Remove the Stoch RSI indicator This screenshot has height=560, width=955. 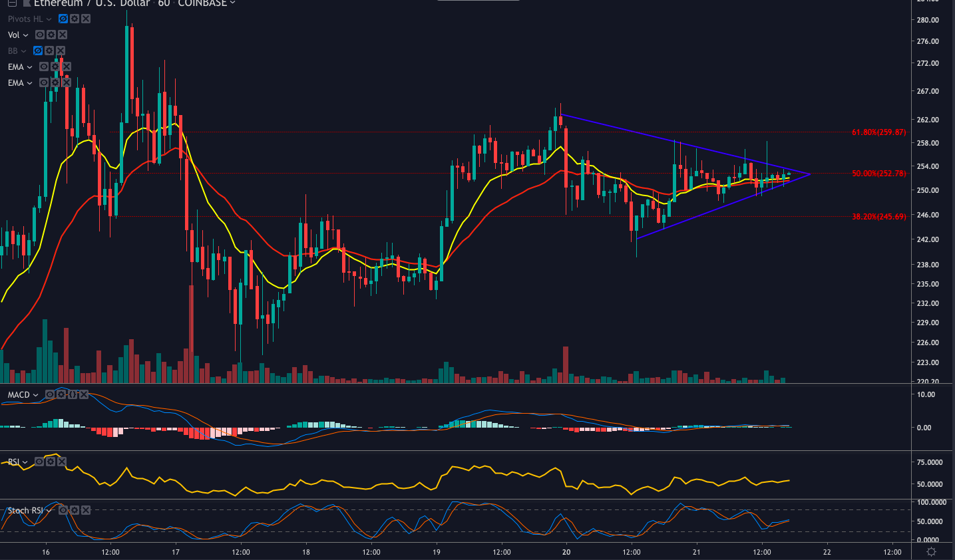click(85, 509)
